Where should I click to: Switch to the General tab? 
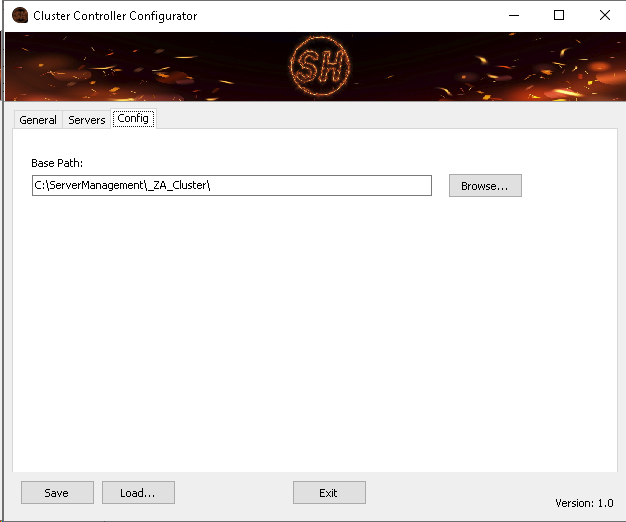pyautogui.click(x=38, y=120)
